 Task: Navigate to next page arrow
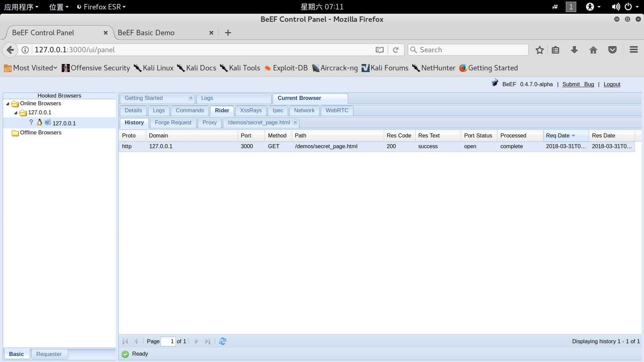coord(196,341)
